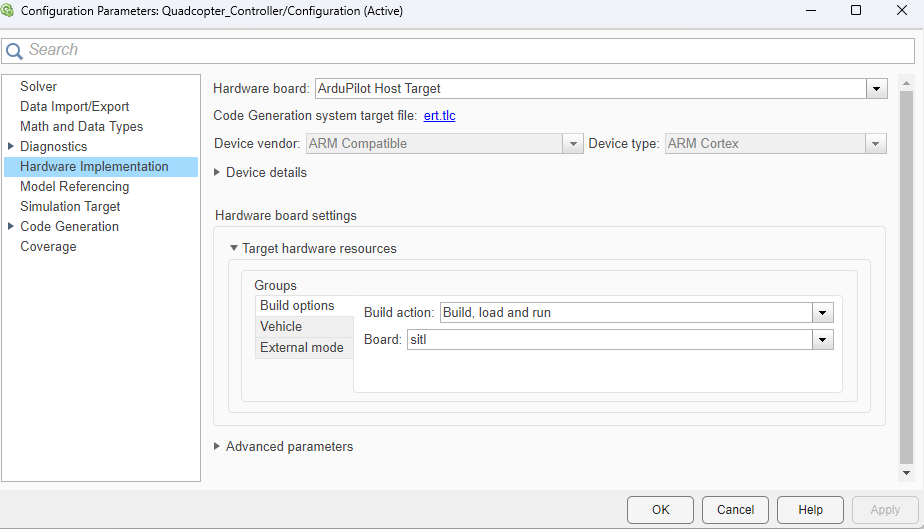Focus the Search parameters field
Image resolution: width=924 pixels, height=529 pixels.
coord(458,51)
